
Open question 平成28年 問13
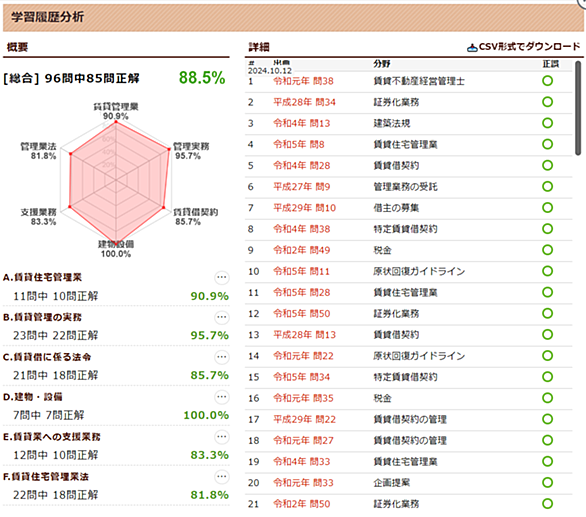pos(304,335)
